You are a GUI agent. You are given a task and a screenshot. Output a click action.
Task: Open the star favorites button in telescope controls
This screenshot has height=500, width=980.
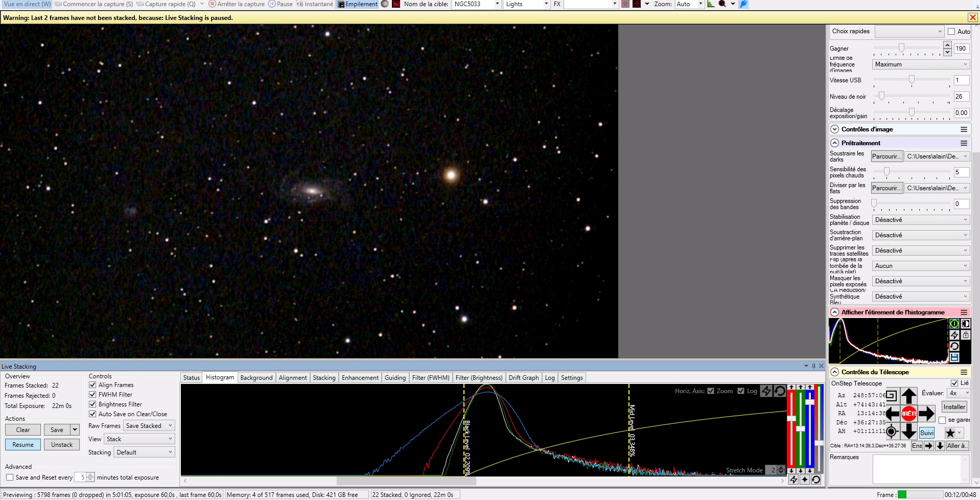pos(953,433)
